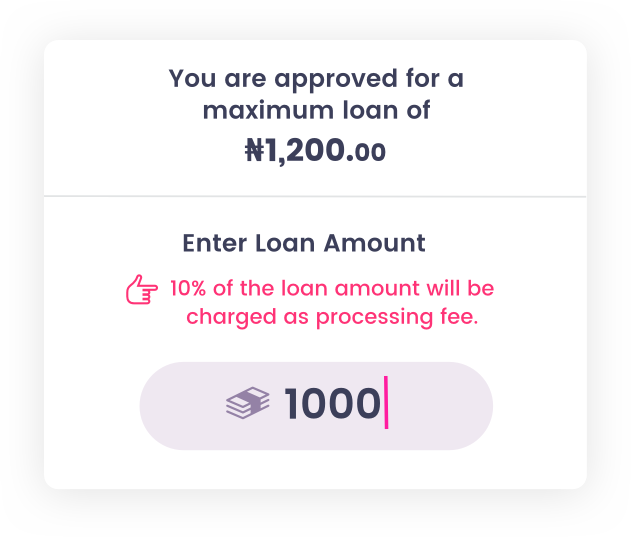
Task: Click the 1000 value in the field
Action: click(333, 403)
